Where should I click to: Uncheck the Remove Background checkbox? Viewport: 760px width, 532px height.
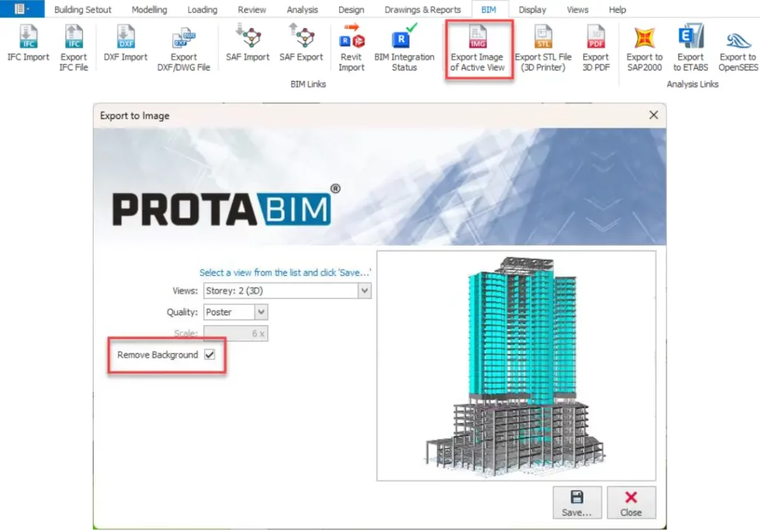click(x=209, y=355)
